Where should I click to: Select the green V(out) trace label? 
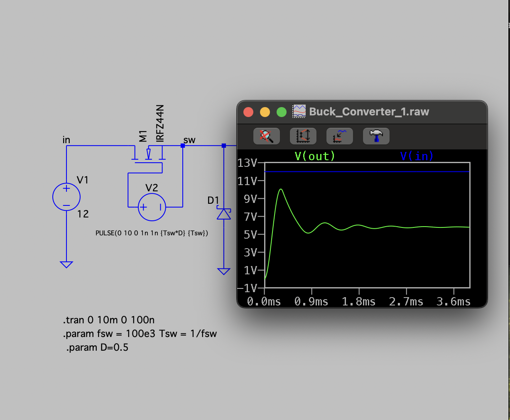314,156
